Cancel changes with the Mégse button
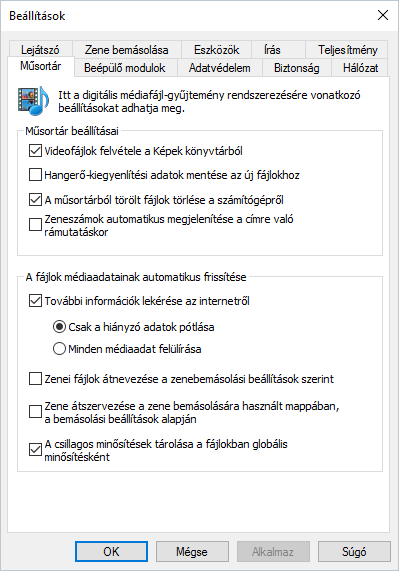The height and width of the screenshot is (571, 399). click(x=192, y=551)
